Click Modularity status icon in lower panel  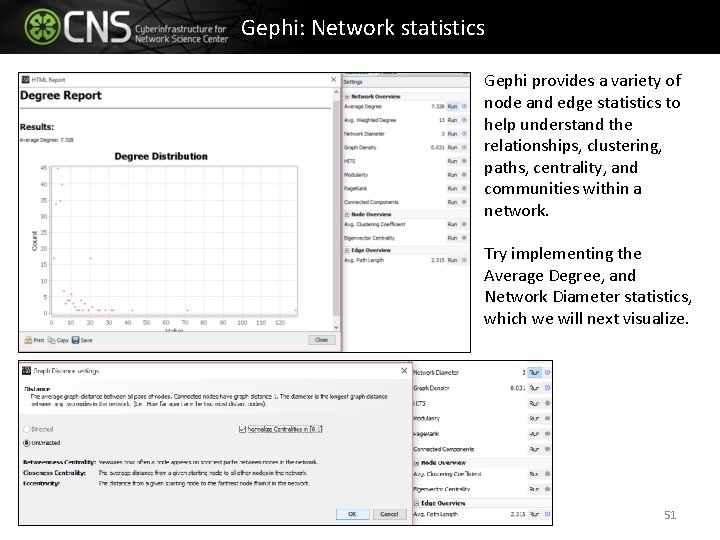point(547,418)
